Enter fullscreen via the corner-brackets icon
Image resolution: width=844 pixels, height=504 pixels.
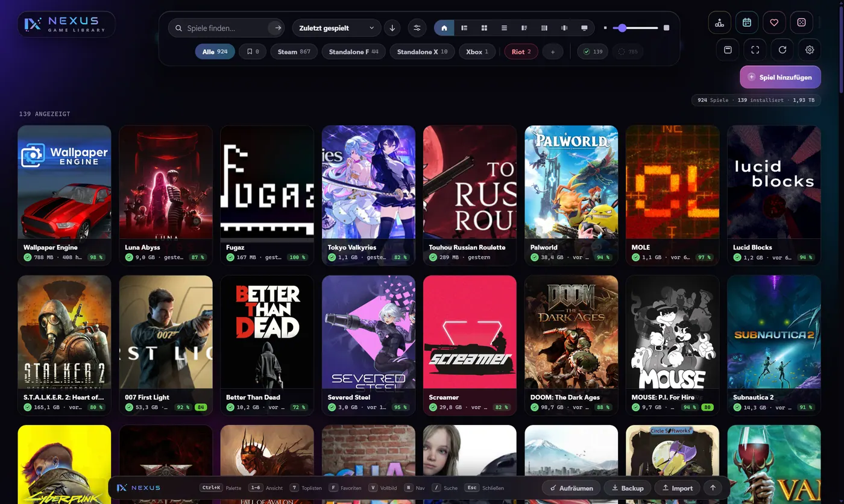coord(755,49)
